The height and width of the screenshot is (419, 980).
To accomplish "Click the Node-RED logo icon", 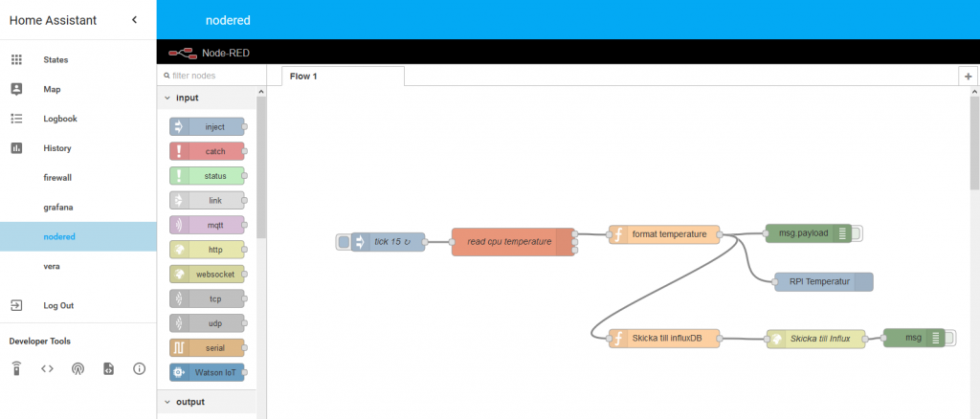I will point(183,53).
